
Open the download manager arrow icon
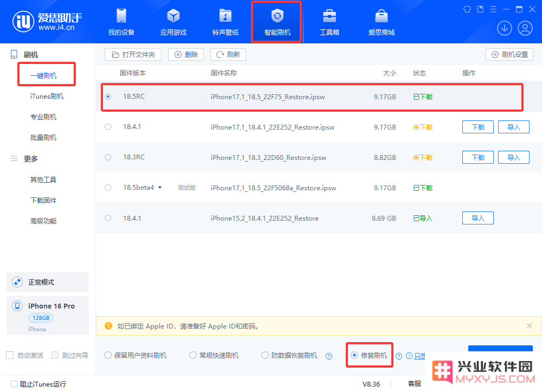pos(504,28)
